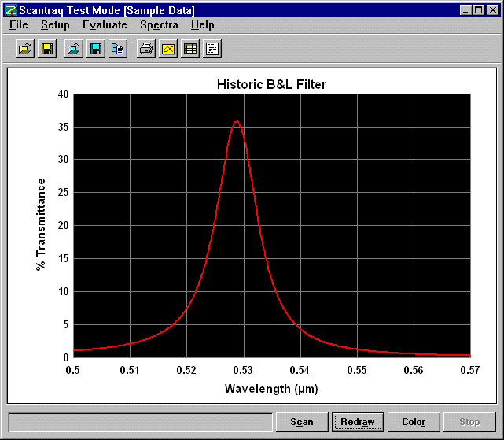Screen dimensions: 504x440
Task: Start a scan with the Scan button
Action: pyautogui.click(x=302, y=422)
